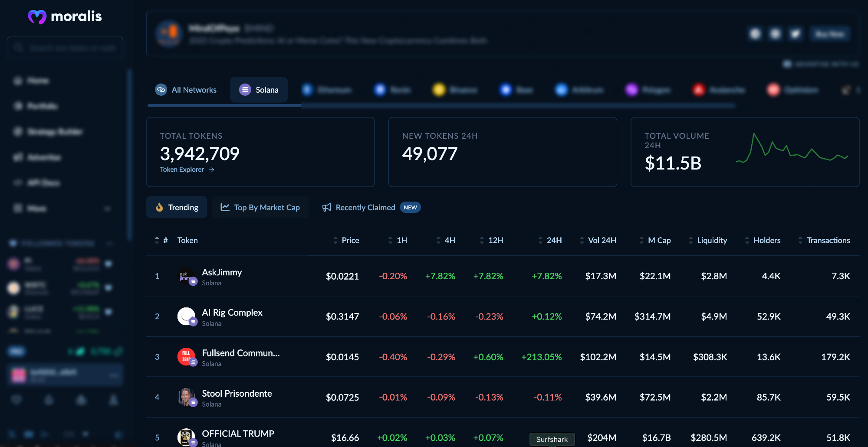Image resolution: width=868 pixels, height=447 pixels.
Task: Click the Surfshark tooltip label
Action: [552, 439]
